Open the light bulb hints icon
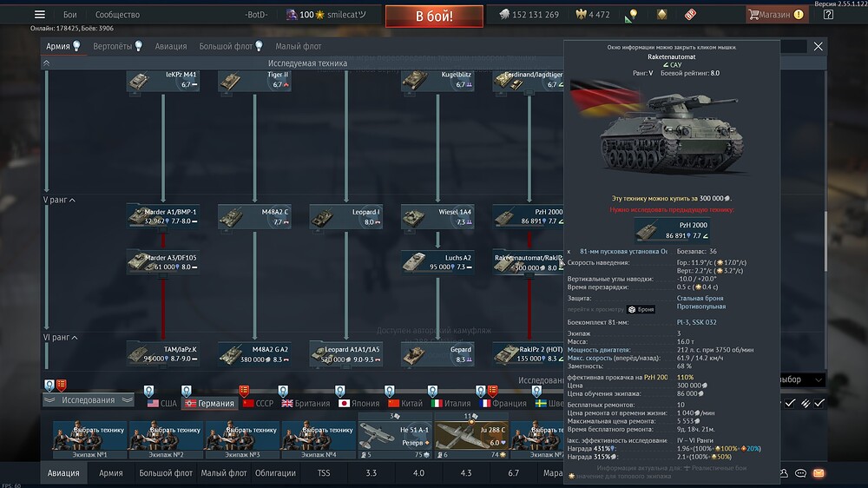 pos(632,15)
